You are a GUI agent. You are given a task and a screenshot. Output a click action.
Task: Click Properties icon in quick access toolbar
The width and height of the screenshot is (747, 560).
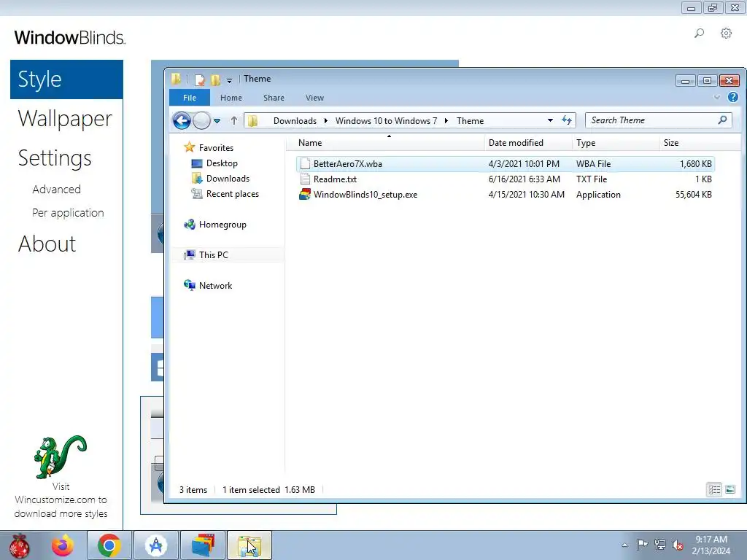[200, 79]
